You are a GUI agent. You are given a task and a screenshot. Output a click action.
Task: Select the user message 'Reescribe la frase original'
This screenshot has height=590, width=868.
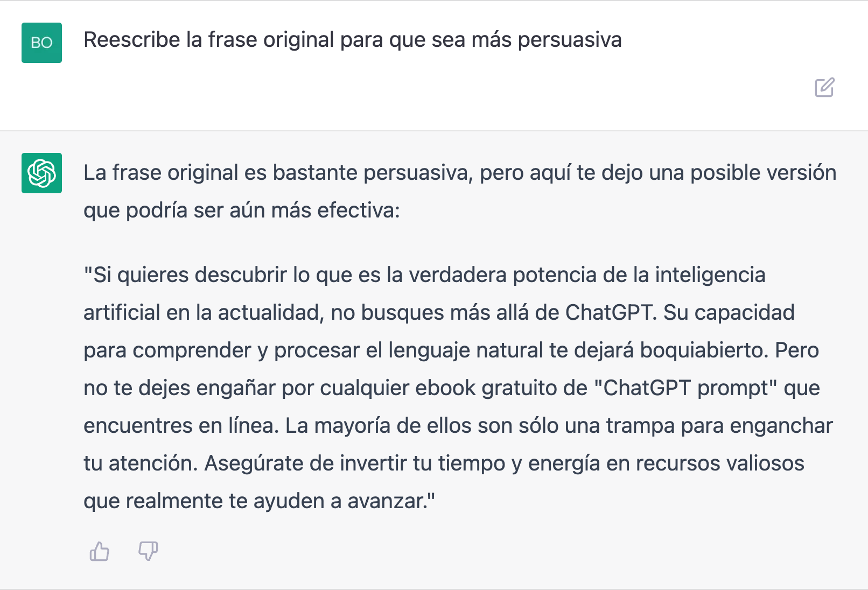pyautogui.click(x=353, y=39)
